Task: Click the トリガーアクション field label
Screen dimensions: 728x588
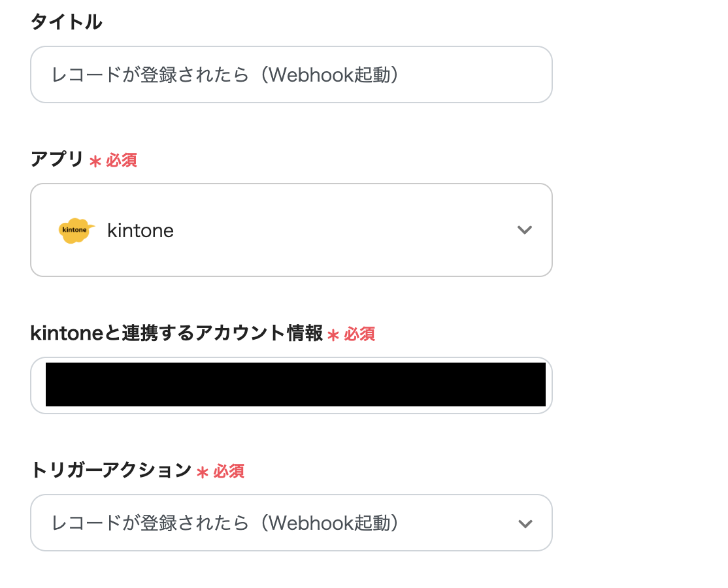Action: pos(110,470)
